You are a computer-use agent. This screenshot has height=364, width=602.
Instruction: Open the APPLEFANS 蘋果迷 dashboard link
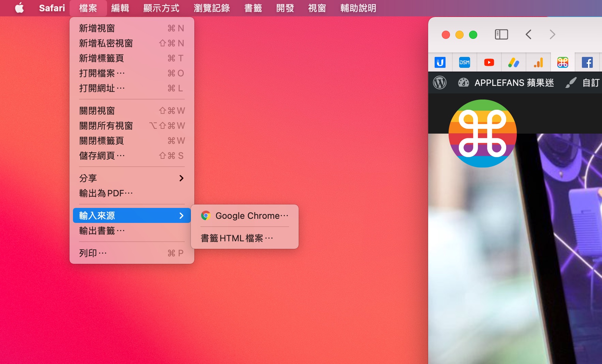pyautogui.click(x=506, y=82)
